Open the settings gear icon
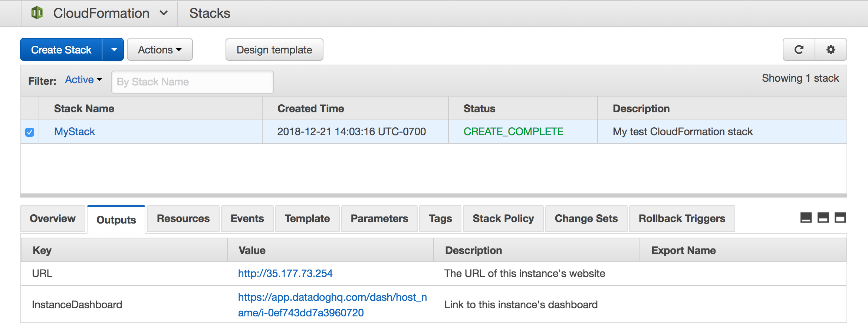868x329 pixels. click(831, 49)
